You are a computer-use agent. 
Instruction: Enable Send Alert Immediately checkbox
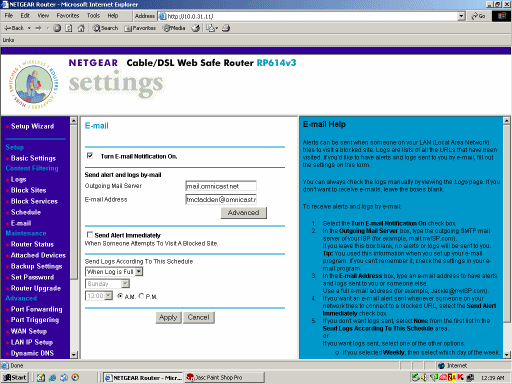[90, 235]
